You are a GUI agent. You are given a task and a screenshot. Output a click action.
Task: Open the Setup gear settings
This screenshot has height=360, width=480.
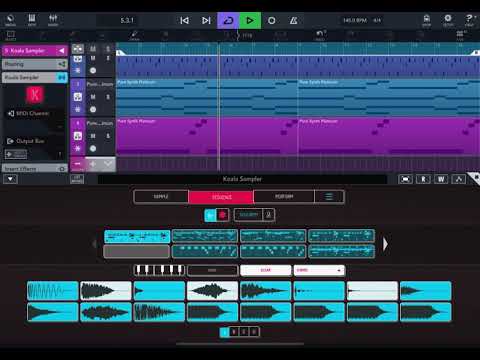point(448,20)
